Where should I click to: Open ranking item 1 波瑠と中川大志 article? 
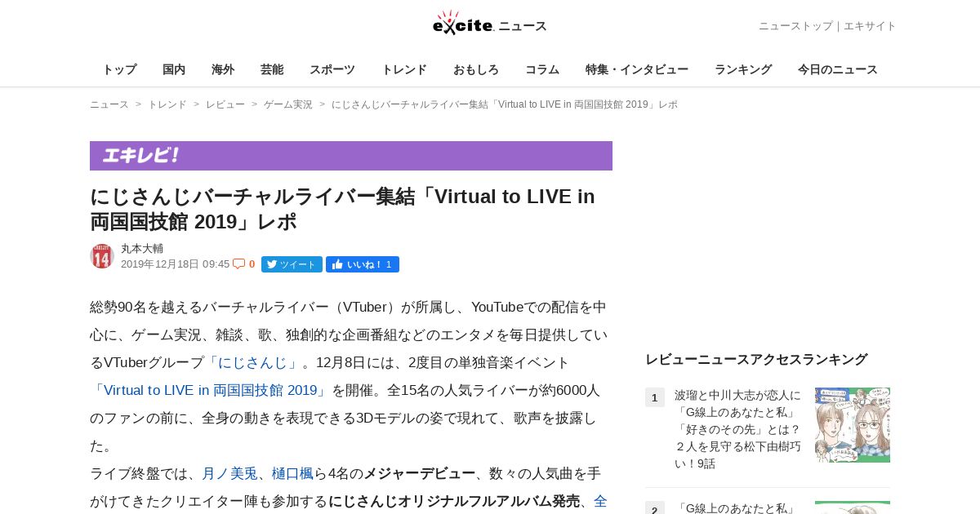point(738,429)
